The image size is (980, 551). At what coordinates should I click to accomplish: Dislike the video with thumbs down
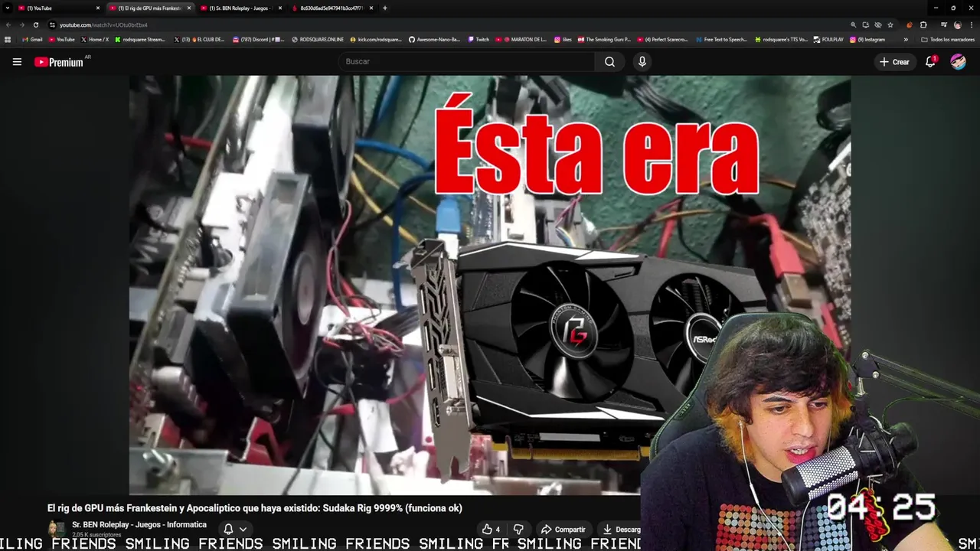tap(518, 530)
